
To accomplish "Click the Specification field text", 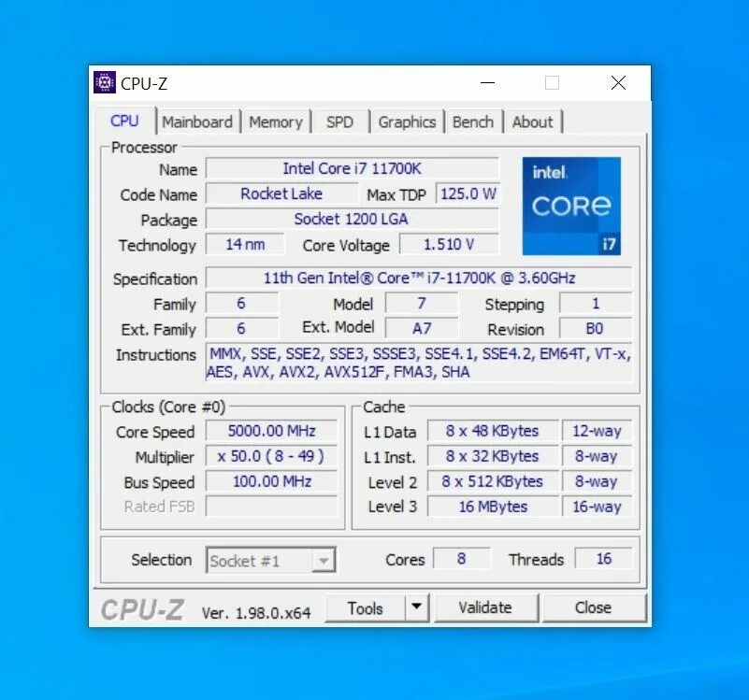I will click(419, 278).
